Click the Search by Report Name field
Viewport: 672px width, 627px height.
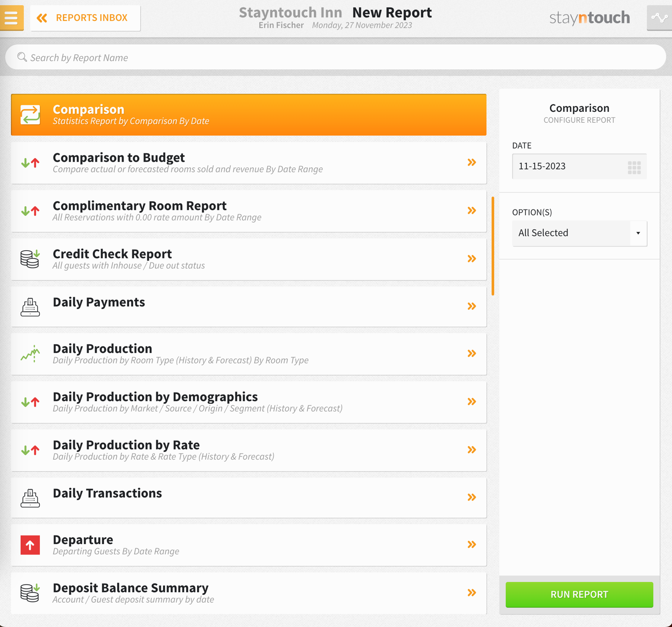[x=335, y=57]
